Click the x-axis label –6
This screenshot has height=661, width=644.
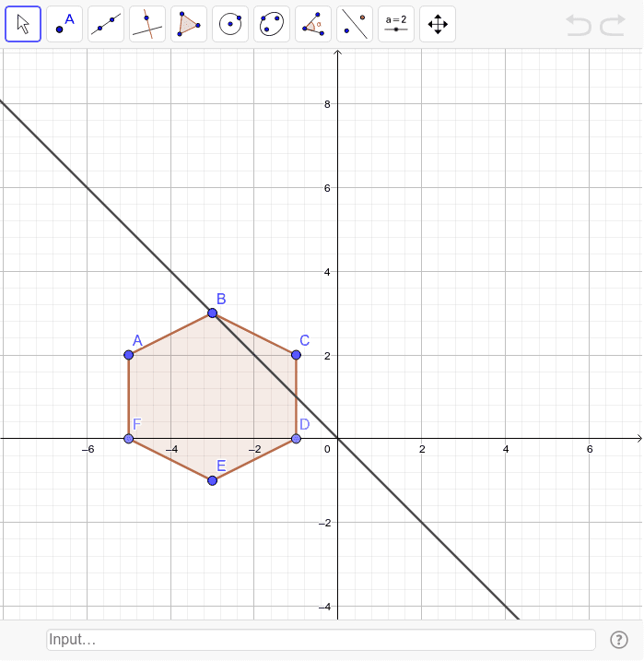88,449
